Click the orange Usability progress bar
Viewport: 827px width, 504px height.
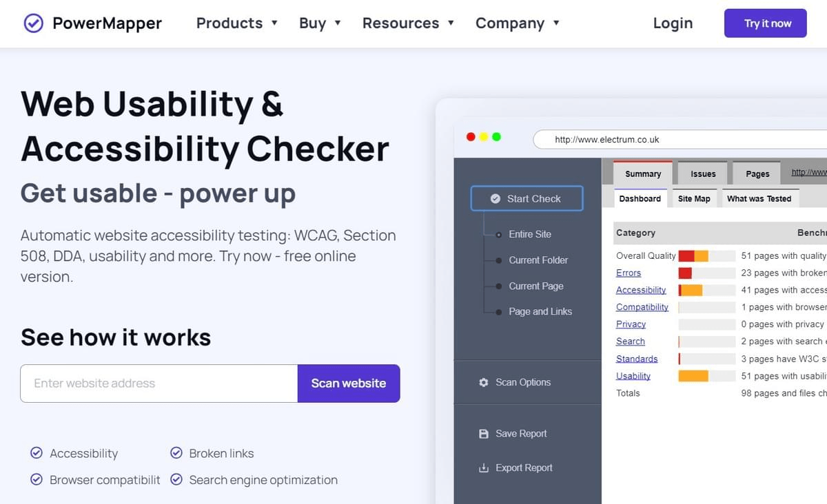693,375
